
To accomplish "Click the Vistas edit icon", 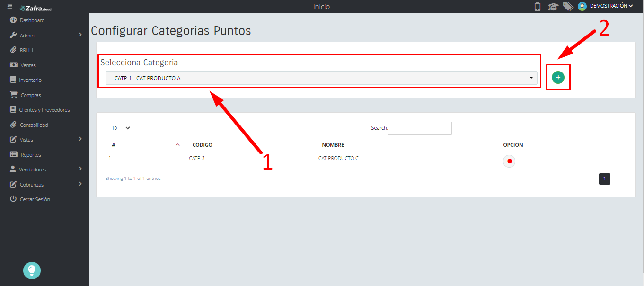I will point(14,140).
